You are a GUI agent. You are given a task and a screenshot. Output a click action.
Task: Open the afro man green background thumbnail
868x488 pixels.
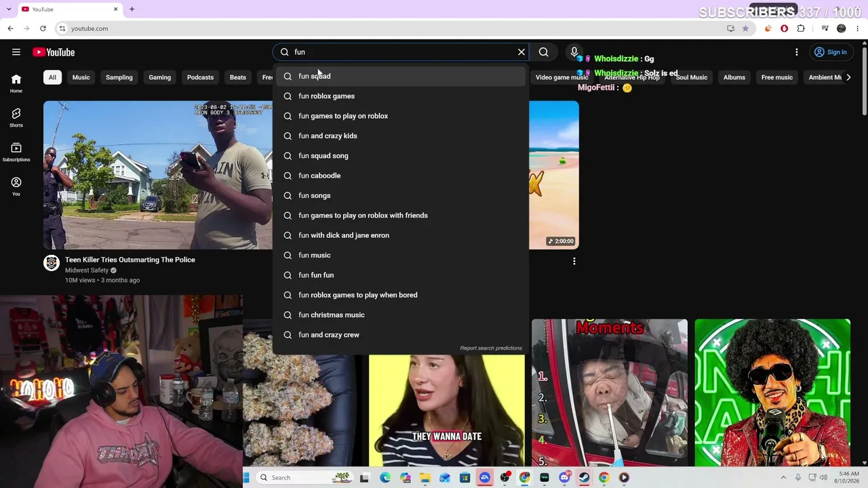(772, 392)
